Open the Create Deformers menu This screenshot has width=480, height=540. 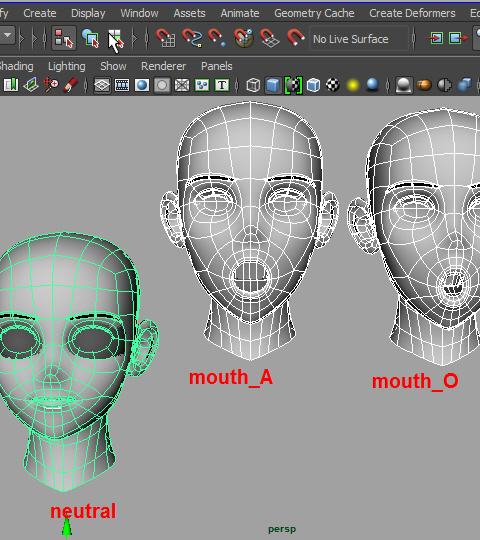click(x=412, y=13)
